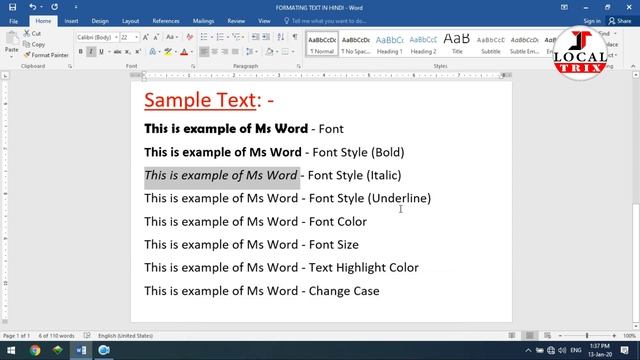The width and height of the screenshot is (640, 360).
Task: Cut the selected text
Action: pyautogui.click(x=32, y=33)
